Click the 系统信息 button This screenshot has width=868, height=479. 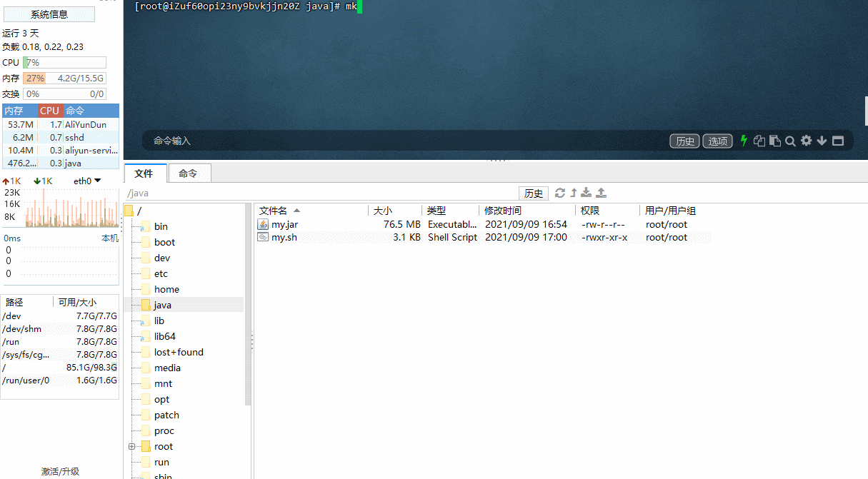pyautogui.click(x=49, y=14)
